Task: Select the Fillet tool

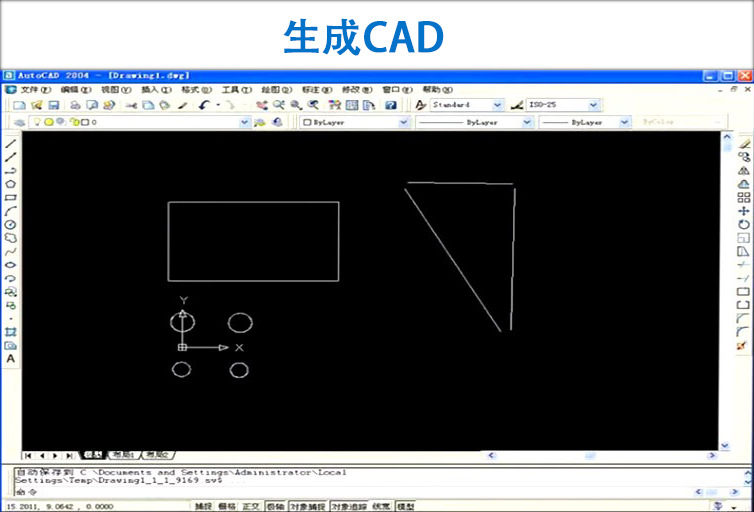Action: [744, 332]
